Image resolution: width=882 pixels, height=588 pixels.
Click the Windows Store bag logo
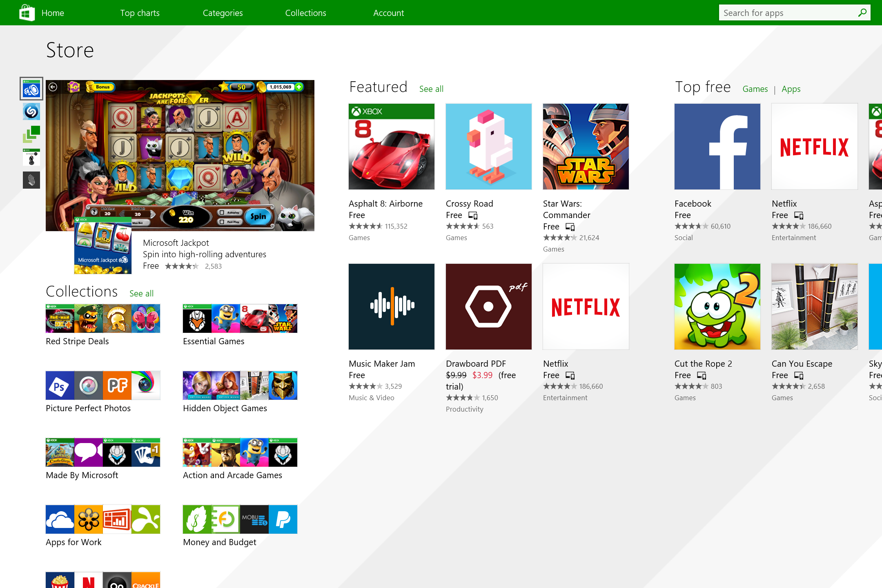pos(27,13)
